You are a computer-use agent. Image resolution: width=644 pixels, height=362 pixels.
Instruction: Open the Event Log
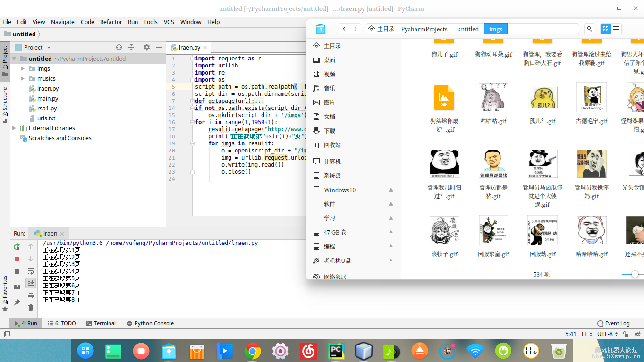point(613,323)
